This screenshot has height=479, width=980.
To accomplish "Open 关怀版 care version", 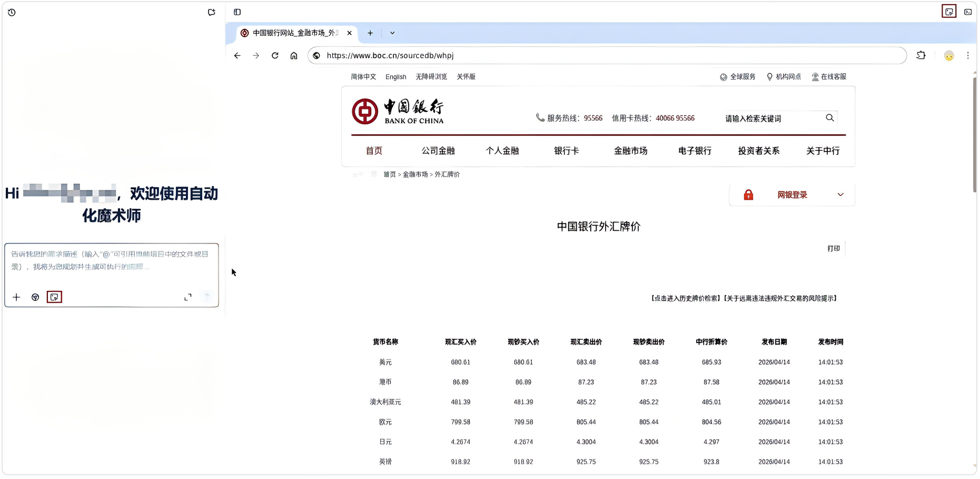I will click(x=466, y=76).
